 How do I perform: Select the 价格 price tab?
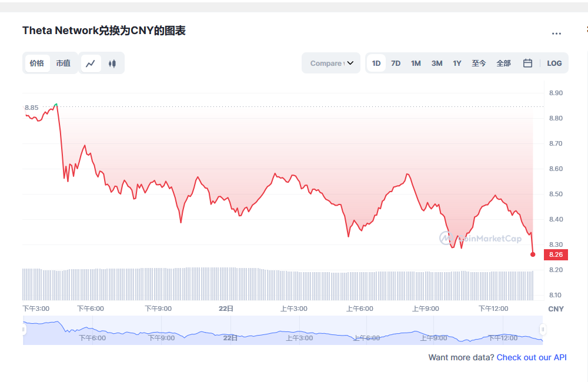pos(37,63)
